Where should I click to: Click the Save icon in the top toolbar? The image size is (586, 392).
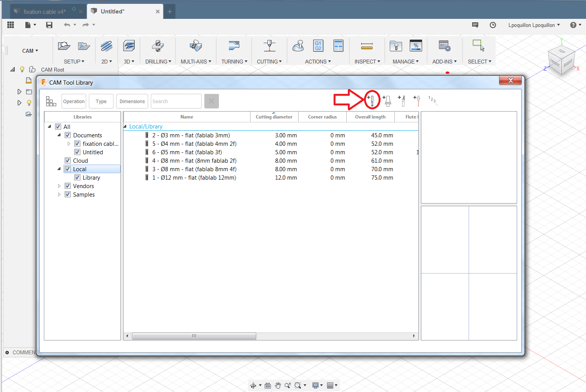coord(49,25)
